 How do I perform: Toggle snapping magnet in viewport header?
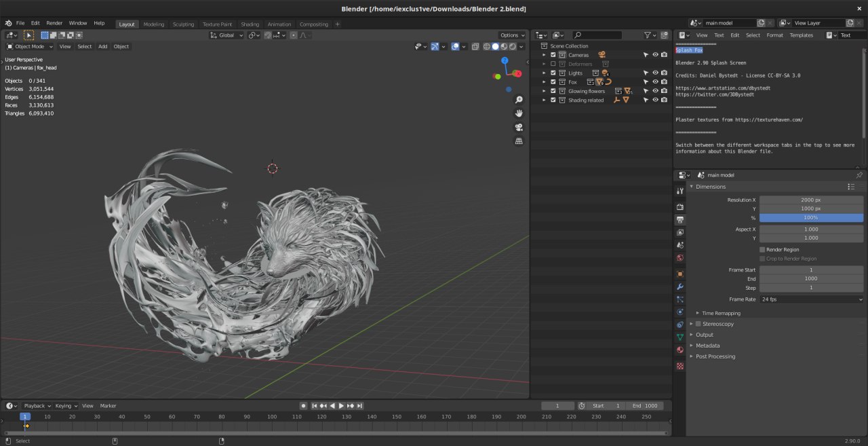pyautogui.click(x=268, y=35)
